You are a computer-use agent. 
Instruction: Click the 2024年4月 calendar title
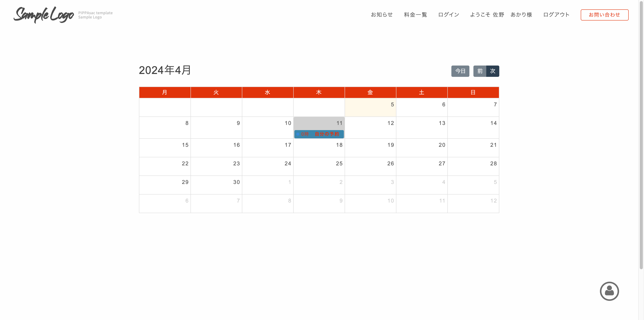(165, 70)
